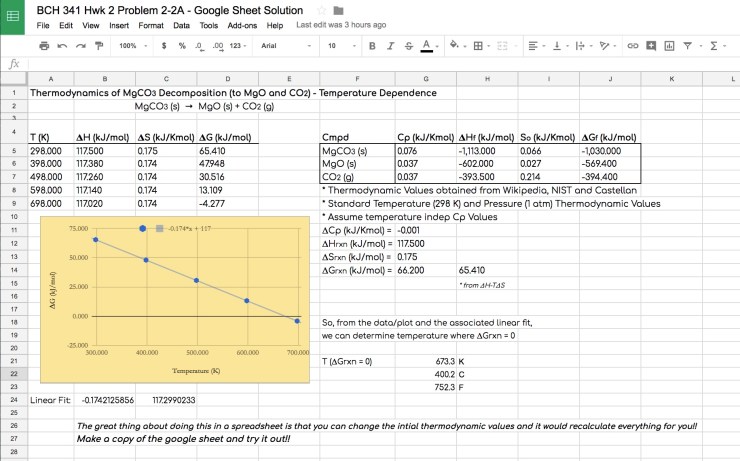Click 'Last edit was 3 hours ago' link
Screen dimensions: 740x461
click(341, 25)
